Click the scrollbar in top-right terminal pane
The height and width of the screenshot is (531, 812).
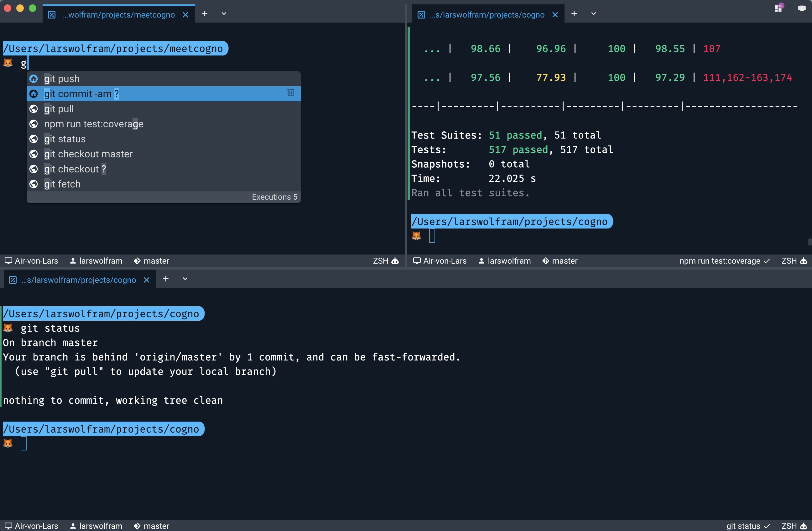point(809,242)
